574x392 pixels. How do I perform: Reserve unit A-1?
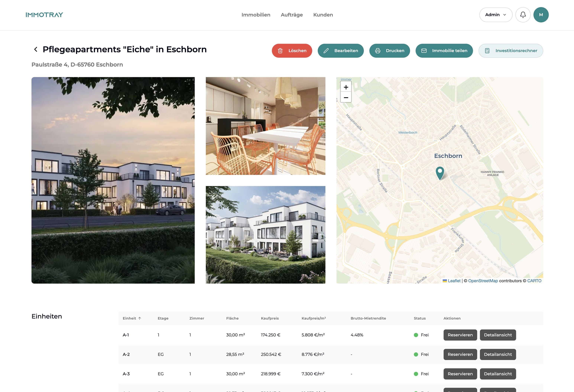pyautogui.click(x=460, y=335)
